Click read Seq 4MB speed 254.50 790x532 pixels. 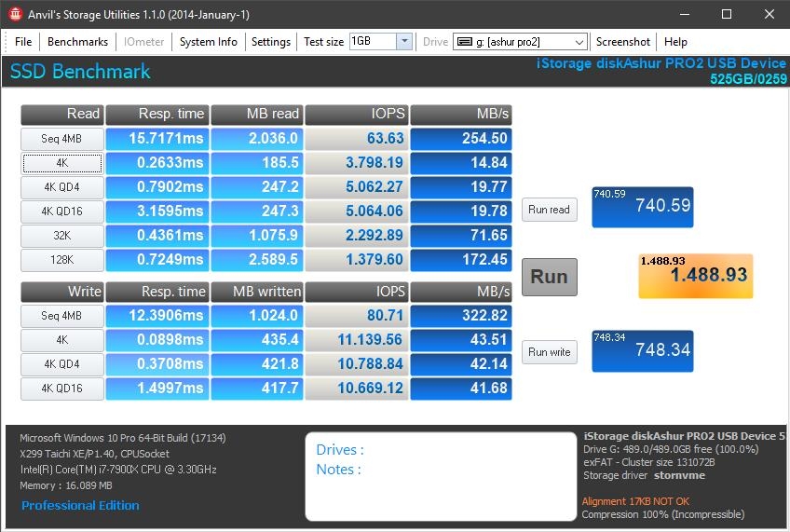[x=461, y=139]
